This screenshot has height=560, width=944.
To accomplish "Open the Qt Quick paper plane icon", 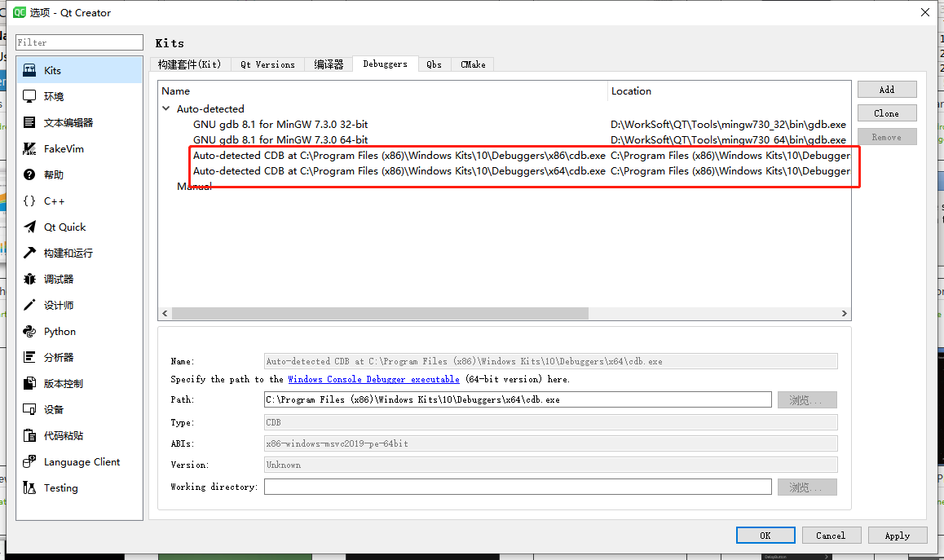I will [x=29, y=227].
